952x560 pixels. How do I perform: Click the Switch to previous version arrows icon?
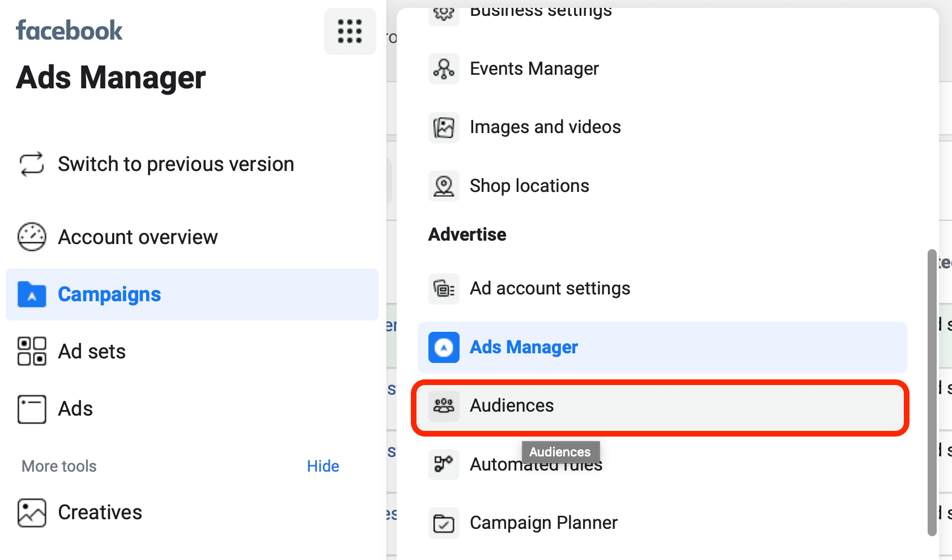(32, 164)
